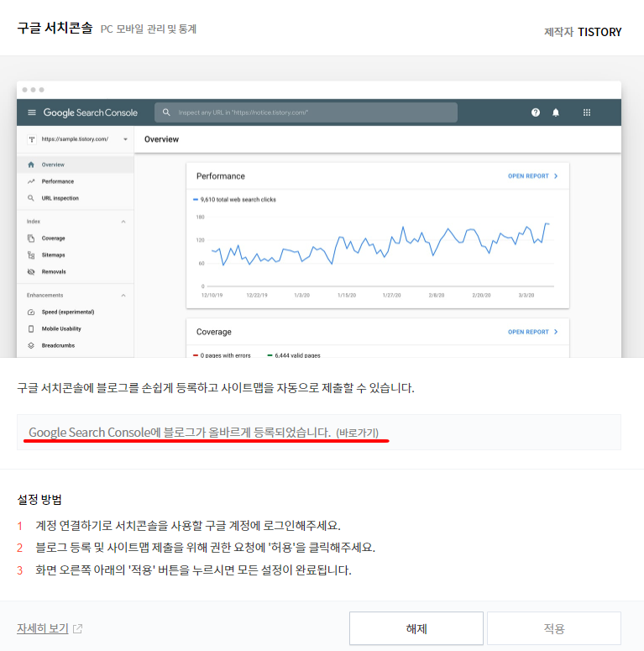The width and height of the screenshot is (644, 651).
Task: Click the 설정 방법 heading
Action: (x=39, y=499)
